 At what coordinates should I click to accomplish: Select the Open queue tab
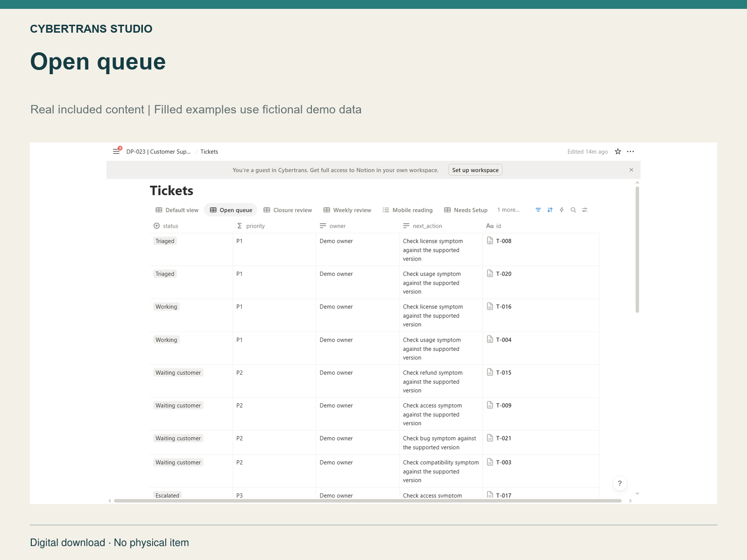[231, 210]
